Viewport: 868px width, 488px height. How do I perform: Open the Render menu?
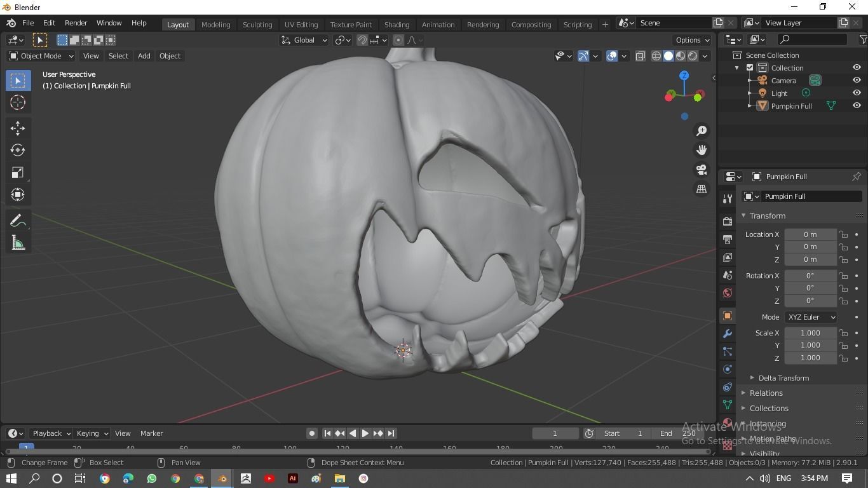tap(76, 23)
